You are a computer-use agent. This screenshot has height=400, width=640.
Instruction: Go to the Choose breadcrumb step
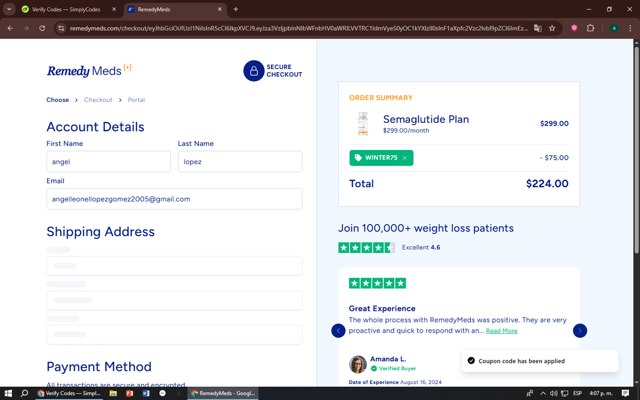coord(58,100)
